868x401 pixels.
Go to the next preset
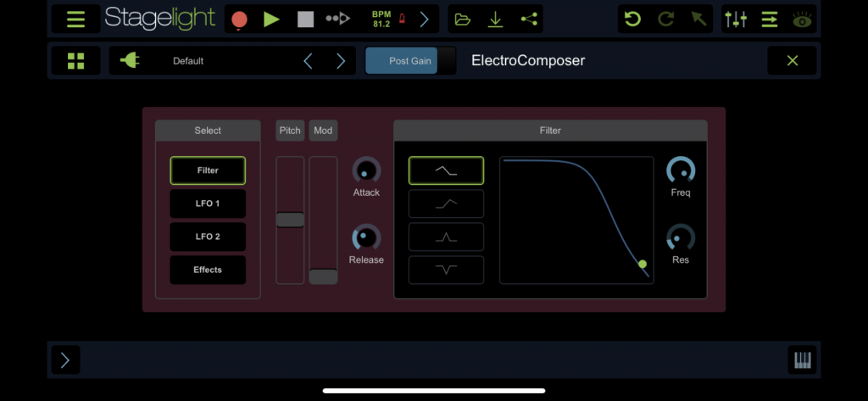341,61
